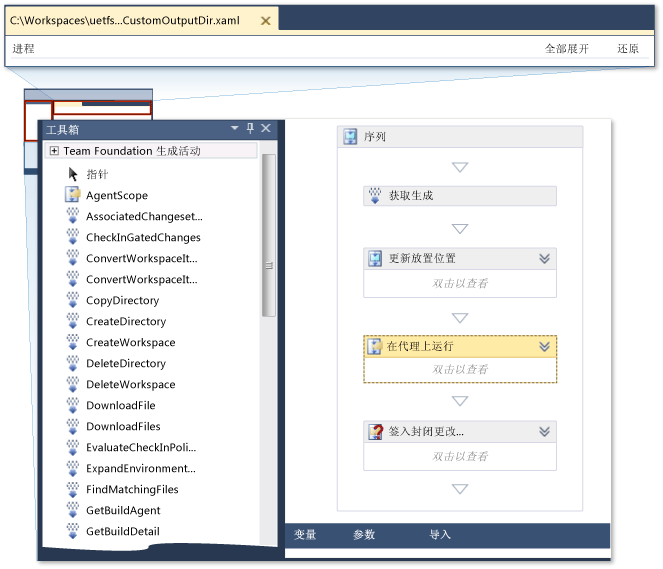The height and width of the screenshot is (569, 663).
Task: Click the ExpandEnvironment... activity icon
Action: point(73,468)
